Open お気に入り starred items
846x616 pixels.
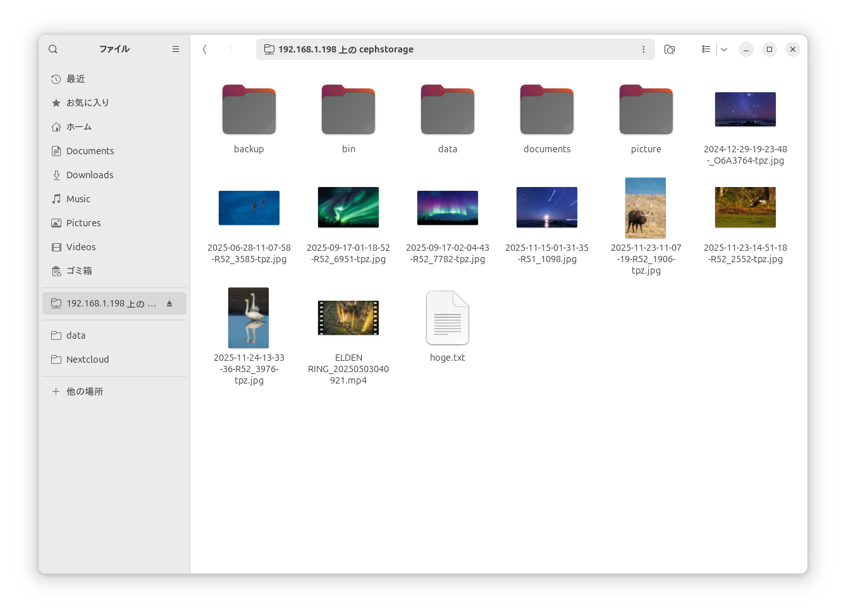point(87,103)
